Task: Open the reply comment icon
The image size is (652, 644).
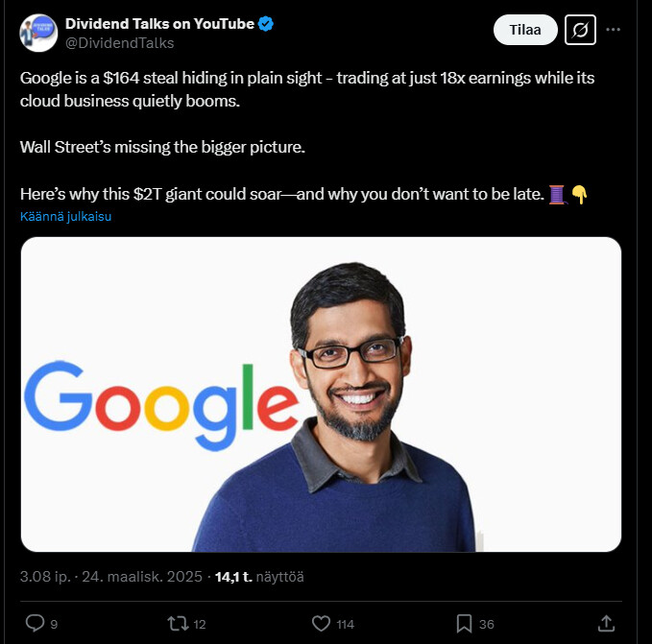Action: 35,623
